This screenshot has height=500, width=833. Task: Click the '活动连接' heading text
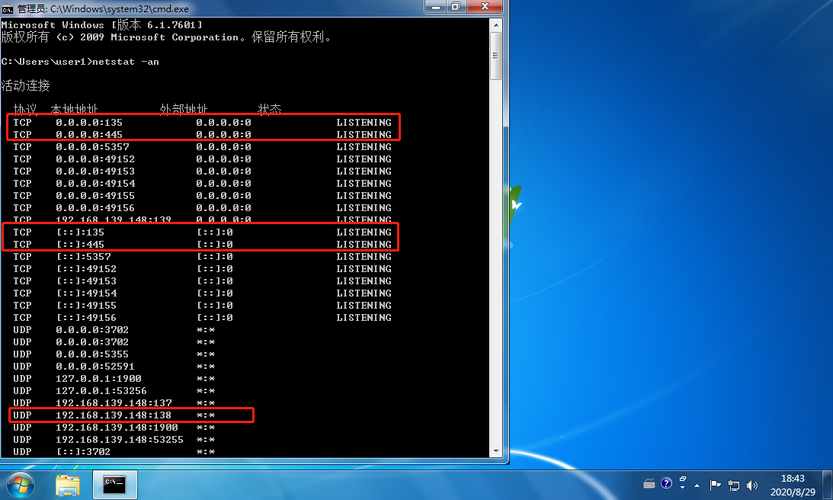pyautogui.click(x=26, y=86)
